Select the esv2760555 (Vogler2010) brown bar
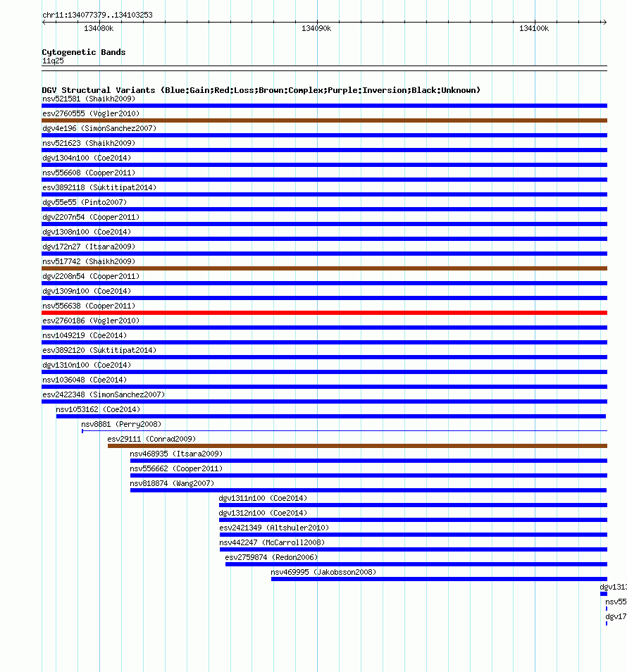 coord(325,120)
